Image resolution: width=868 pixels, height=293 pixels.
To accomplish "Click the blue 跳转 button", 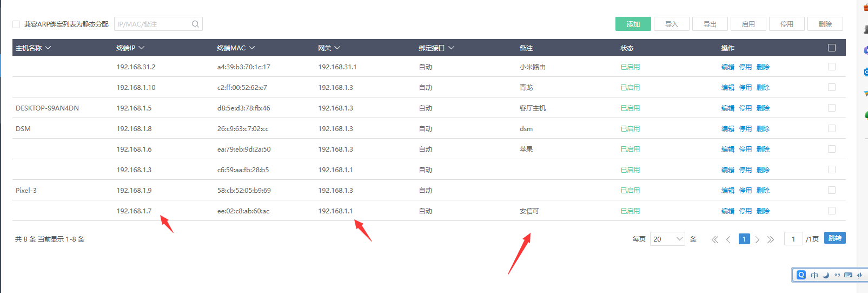I will pyautogui.click(x=835, y=238).
